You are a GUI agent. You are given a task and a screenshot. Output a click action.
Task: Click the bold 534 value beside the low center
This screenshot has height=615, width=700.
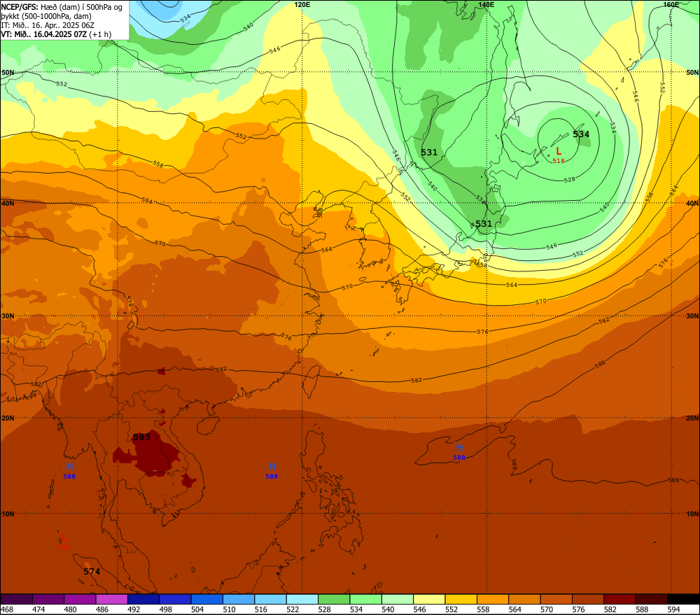[x=581, y=134]
